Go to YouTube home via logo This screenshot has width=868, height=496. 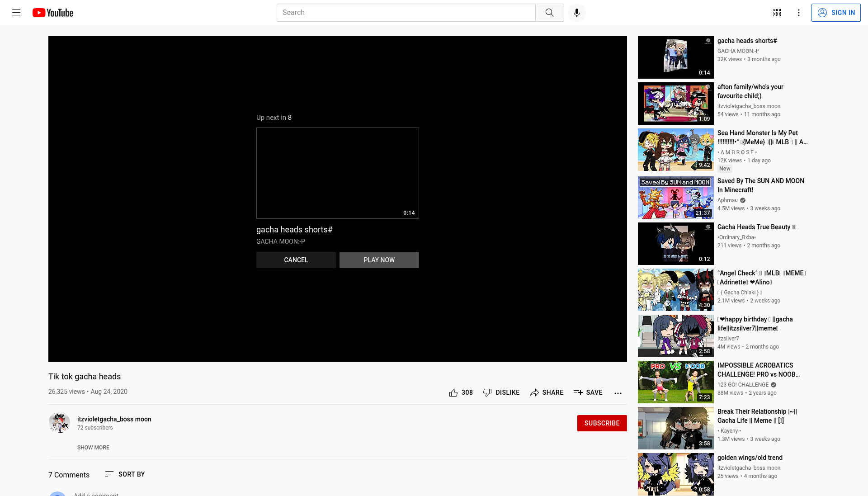(53, 13)
